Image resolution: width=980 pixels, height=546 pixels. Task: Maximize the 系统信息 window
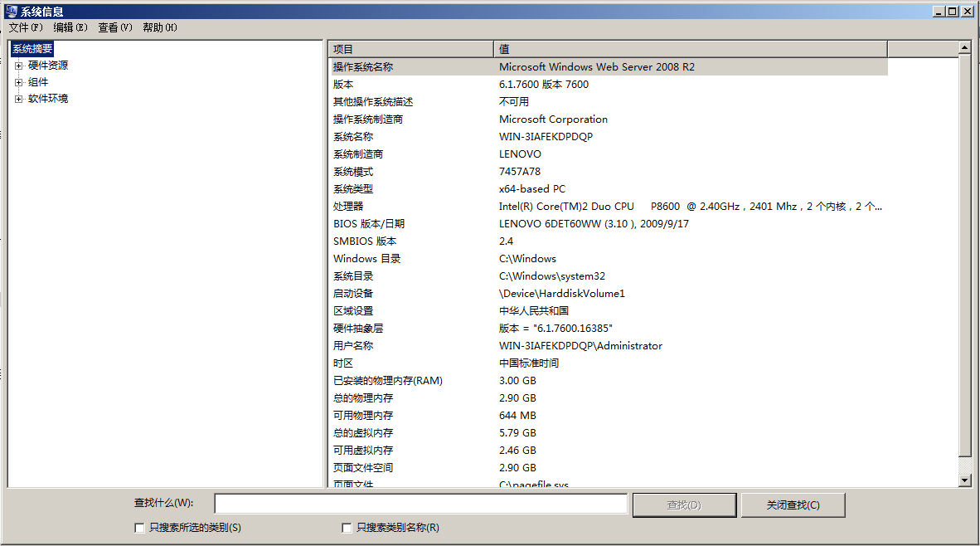[952, 12]
